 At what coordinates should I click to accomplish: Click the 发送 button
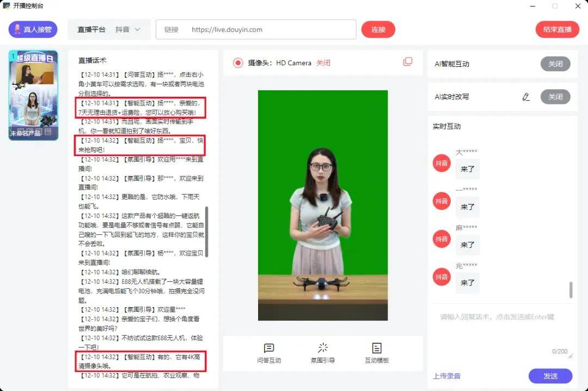pyautogui.click(x=550, y=376)
